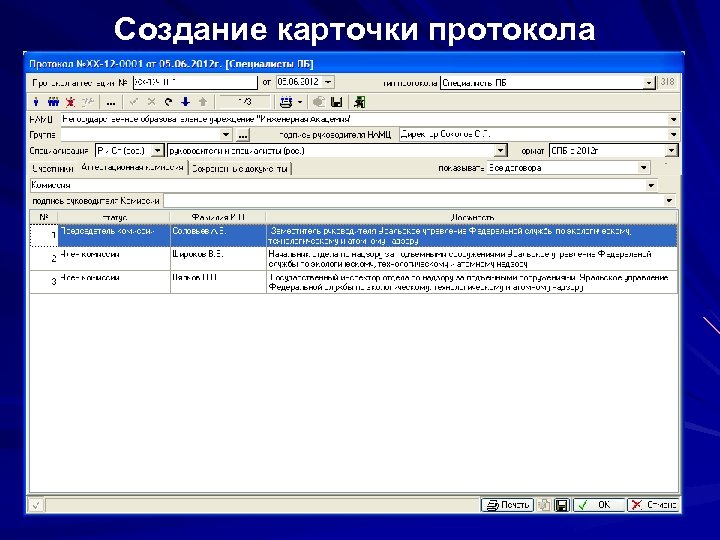Screen dimensions: 720x540
Task: Click the position text in row 2
Action: pyautogui.click(x=460, y=259)
